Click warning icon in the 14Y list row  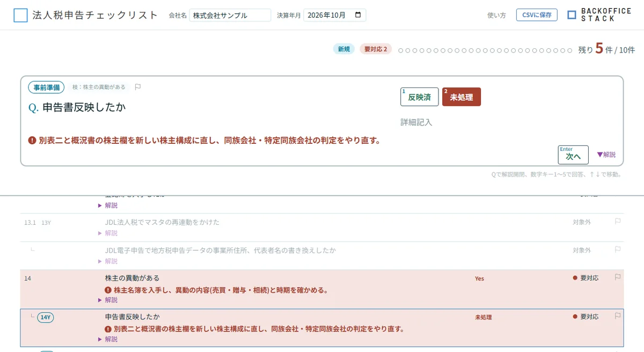tap(108, 329)
